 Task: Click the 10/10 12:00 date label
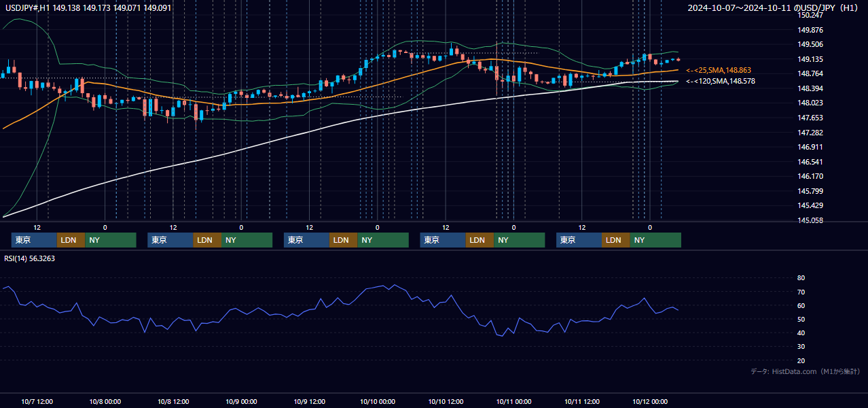[446, 401]
